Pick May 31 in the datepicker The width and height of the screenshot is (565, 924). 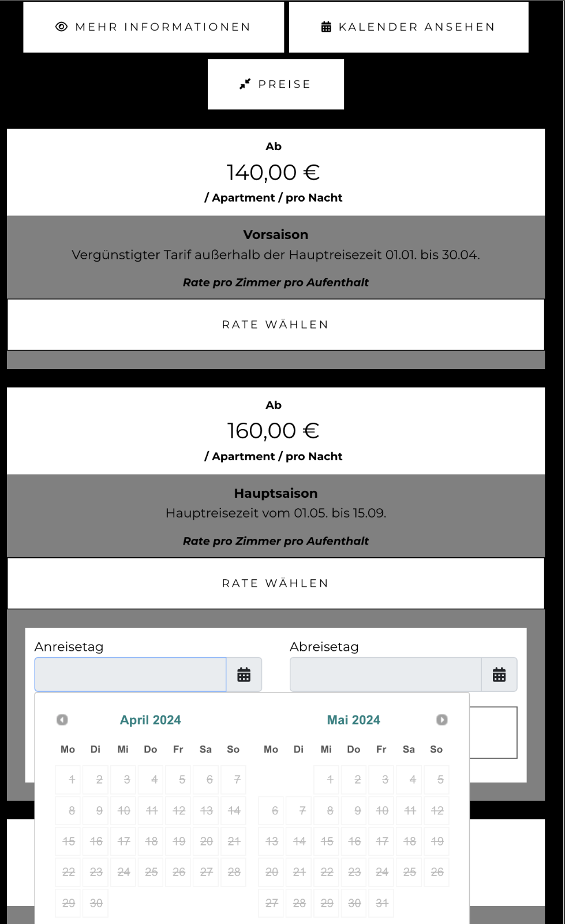click(382, 903)
